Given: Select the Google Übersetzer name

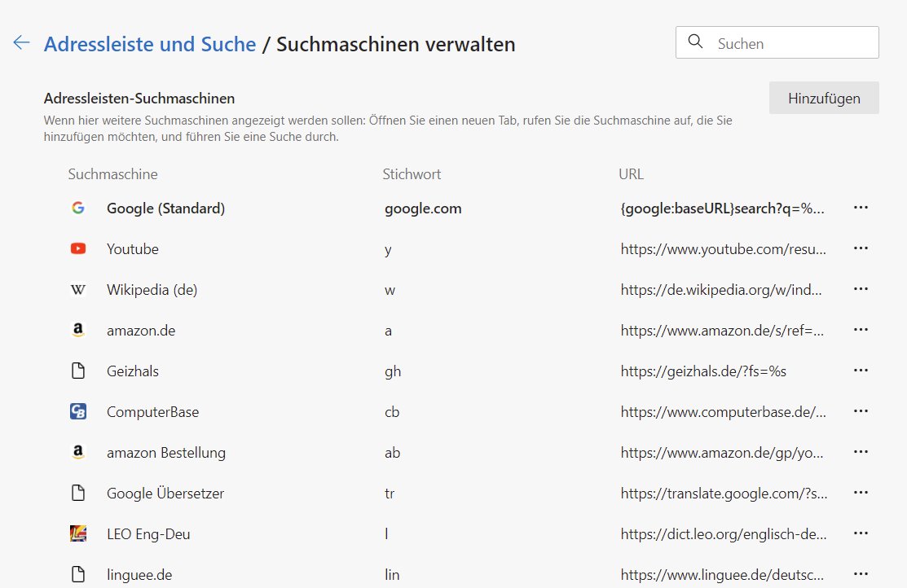Looking at the screenshot, I should [x=165, y=494].
